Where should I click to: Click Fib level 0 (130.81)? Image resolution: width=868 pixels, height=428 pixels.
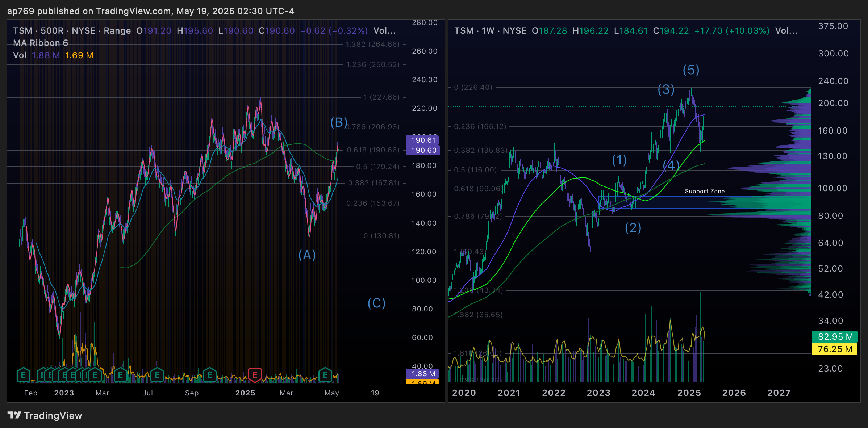[381, 236]
